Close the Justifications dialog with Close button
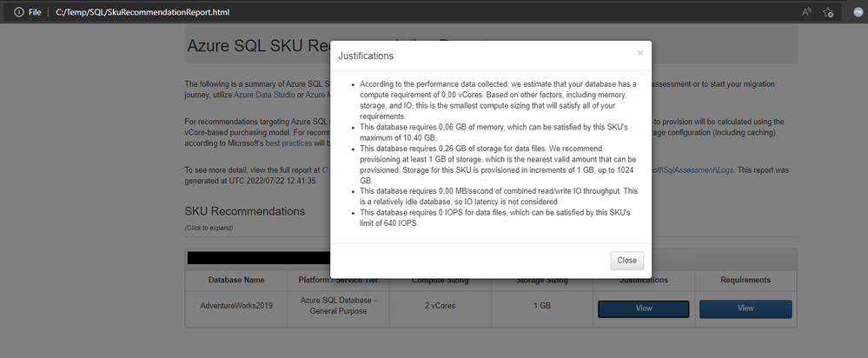 click(626, 261)
